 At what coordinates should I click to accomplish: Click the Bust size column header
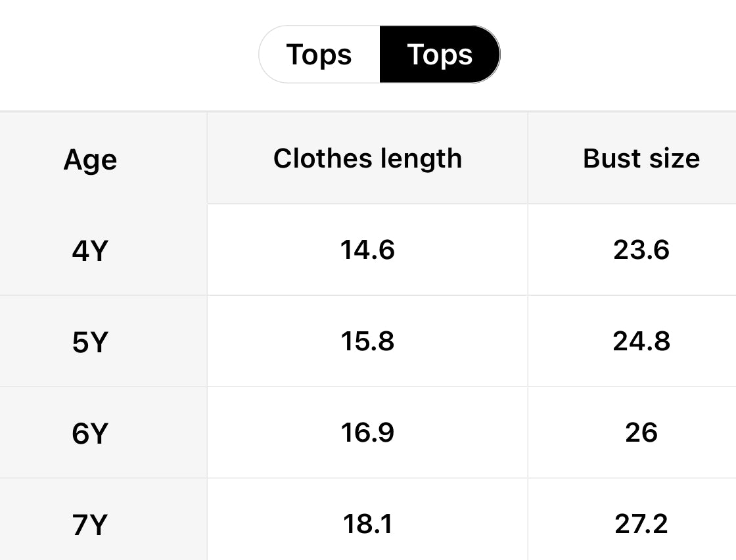641,158
